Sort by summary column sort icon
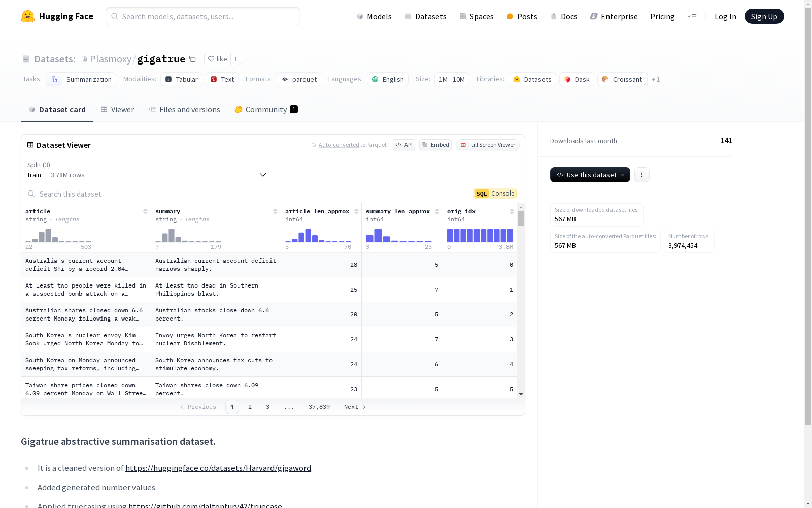Viewport: 812px width, 508px height. click(275, 211)
